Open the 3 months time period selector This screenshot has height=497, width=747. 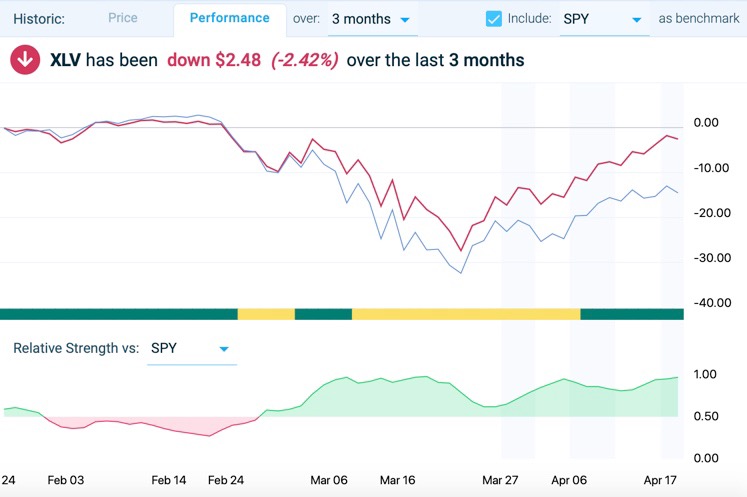coord(370,19)
